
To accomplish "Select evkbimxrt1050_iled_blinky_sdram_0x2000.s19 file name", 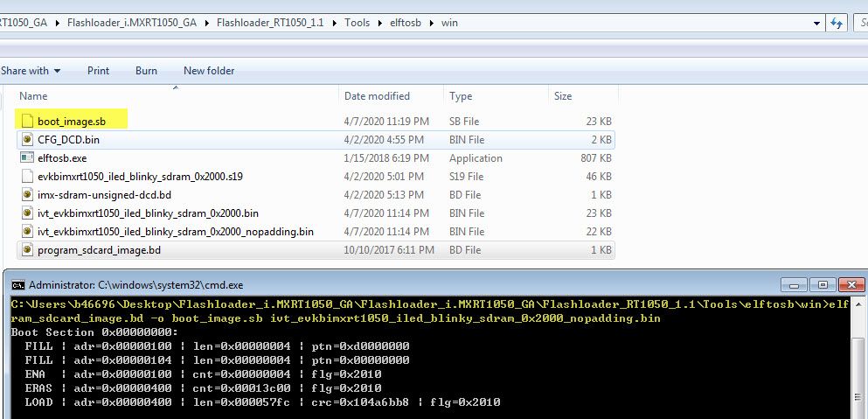I will pyautogui.click(x=140, y=176).
